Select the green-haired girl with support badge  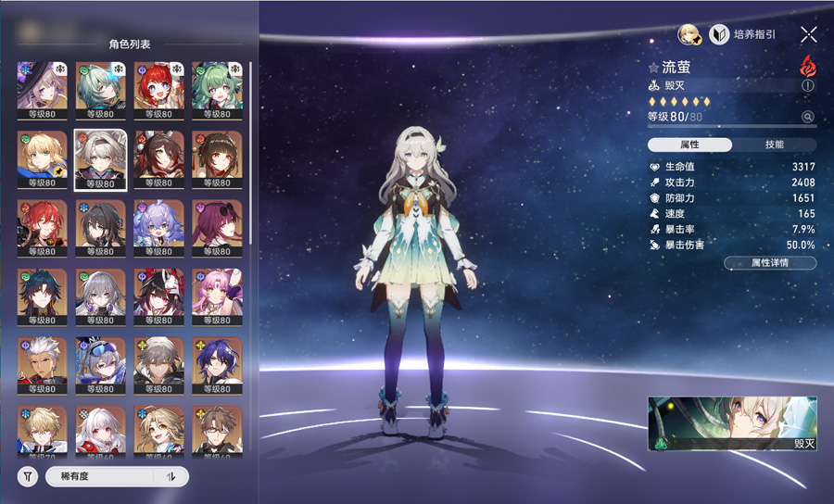tap(217, 91)
